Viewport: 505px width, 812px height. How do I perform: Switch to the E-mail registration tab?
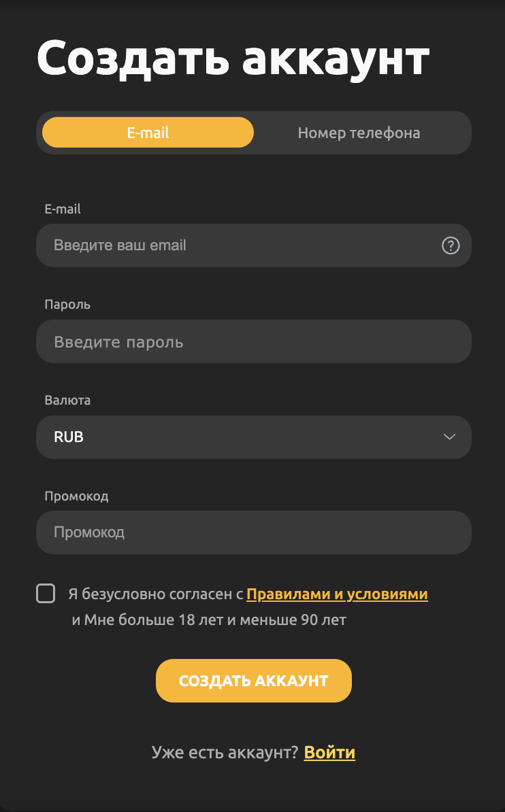pyautogui.click(x=148, y=133)
